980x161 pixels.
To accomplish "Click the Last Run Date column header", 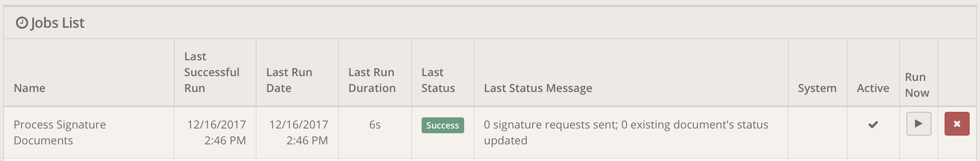I will coord(289,80).
